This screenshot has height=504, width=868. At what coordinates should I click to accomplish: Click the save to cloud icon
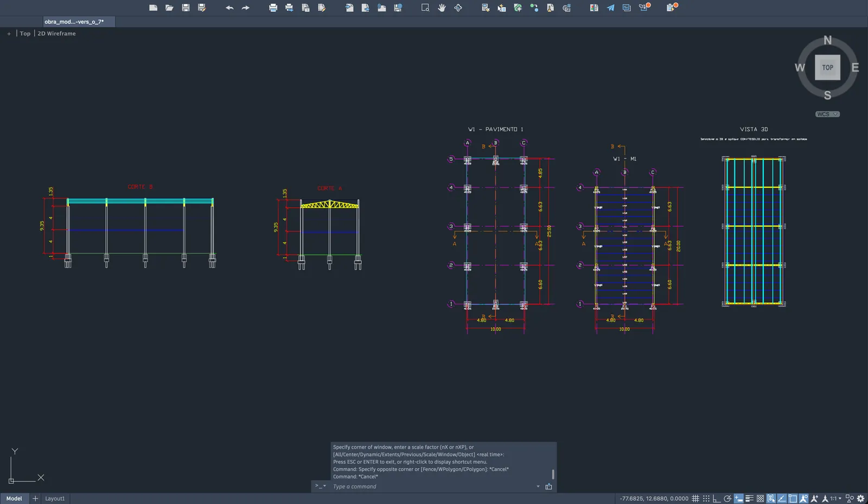click(398, 8)
